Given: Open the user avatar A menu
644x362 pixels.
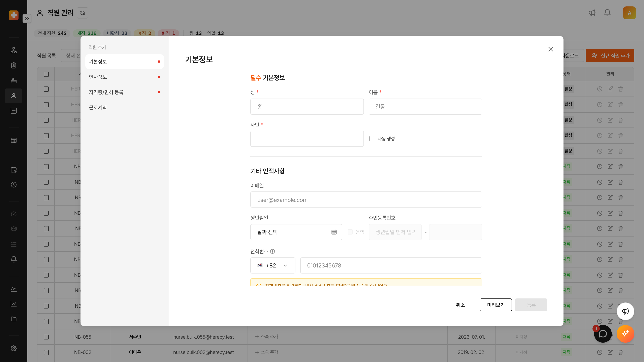Looking at the screenshot, I should click(x=629, y=13).
